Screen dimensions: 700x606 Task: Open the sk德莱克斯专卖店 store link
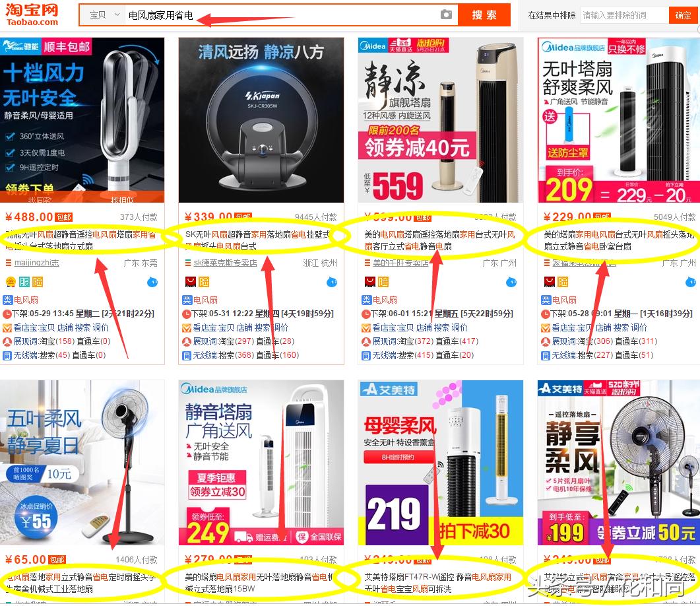(226, 263)
